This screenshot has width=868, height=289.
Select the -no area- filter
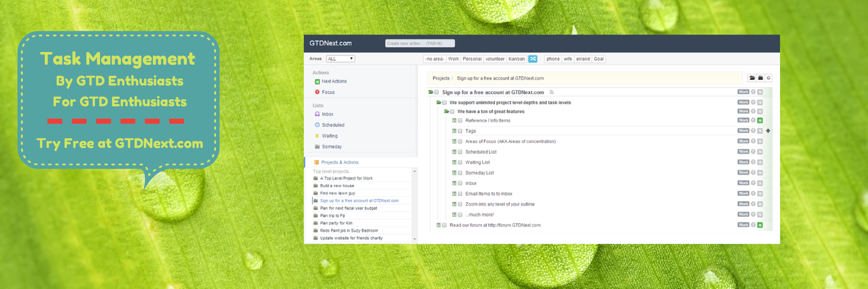coord(435,59)
